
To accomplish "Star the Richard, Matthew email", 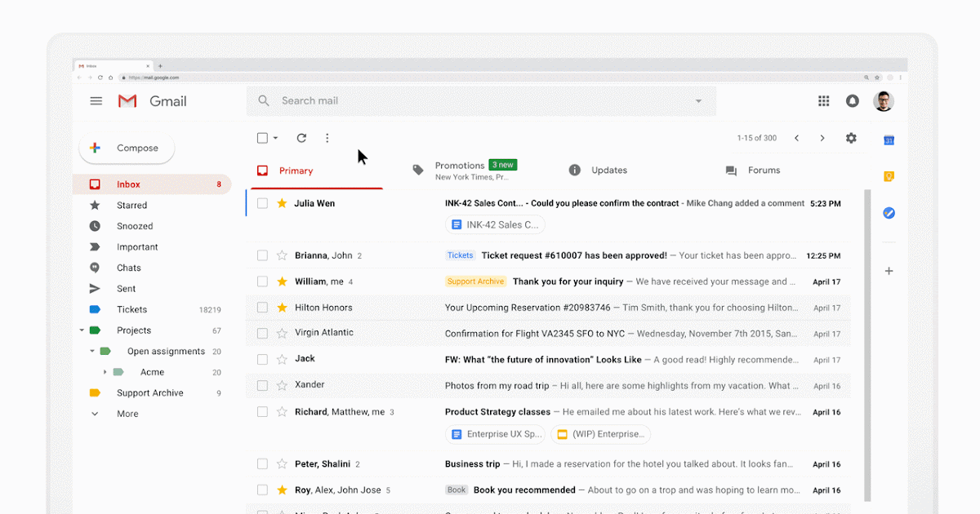I will (282, 412).
